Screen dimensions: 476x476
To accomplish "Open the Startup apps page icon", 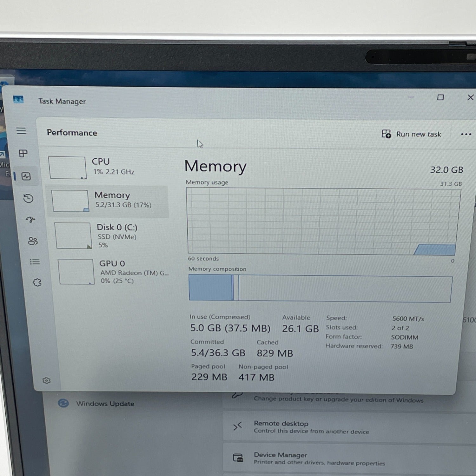I will coord(30,220).
